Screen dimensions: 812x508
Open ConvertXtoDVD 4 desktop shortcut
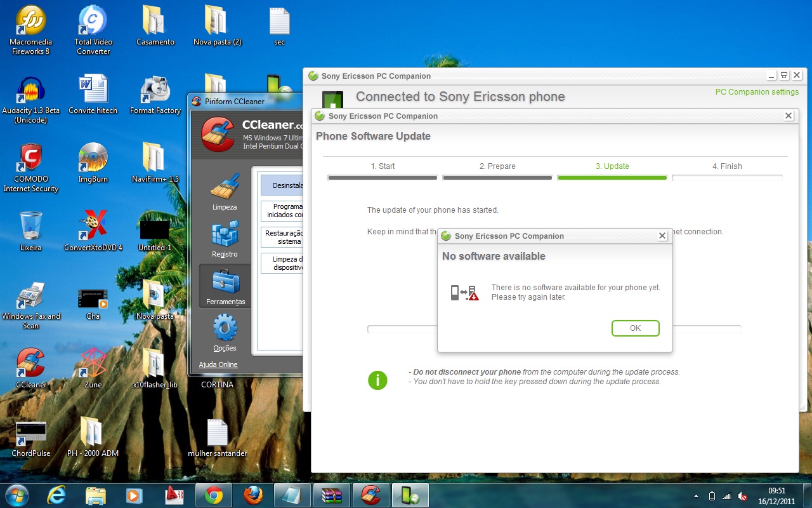[93, 231]
